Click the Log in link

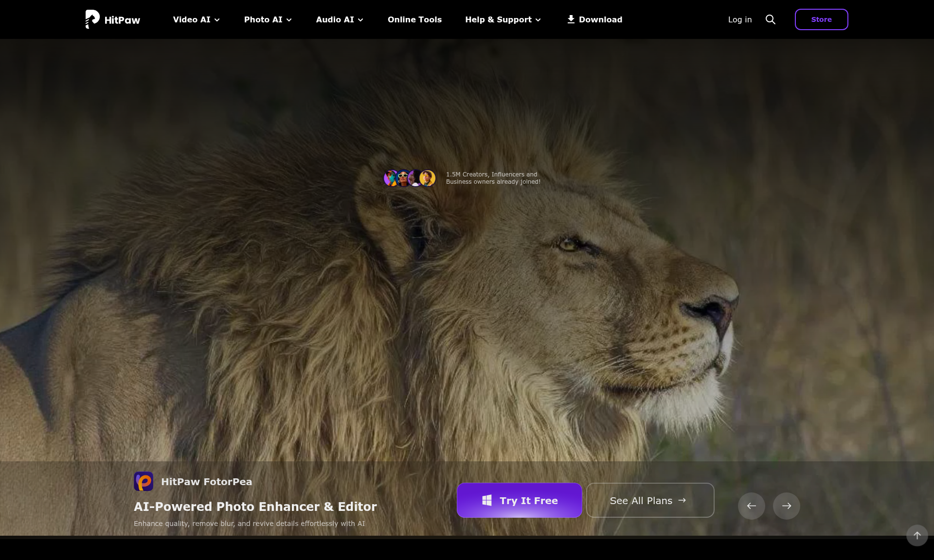(739, 19)
